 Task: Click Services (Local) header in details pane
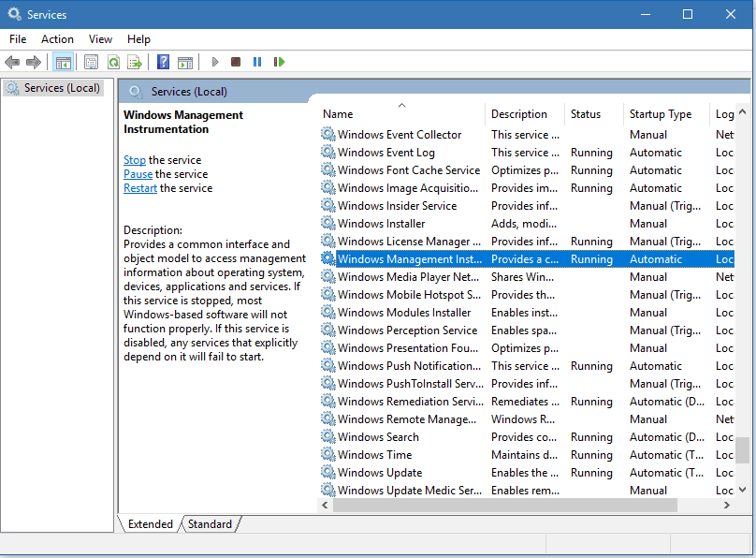(189, 92)
